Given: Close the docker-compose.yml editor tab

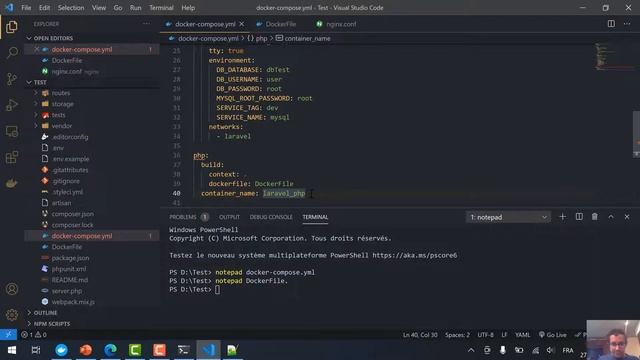Looking at the screenshot, I should tap(242, 24).
